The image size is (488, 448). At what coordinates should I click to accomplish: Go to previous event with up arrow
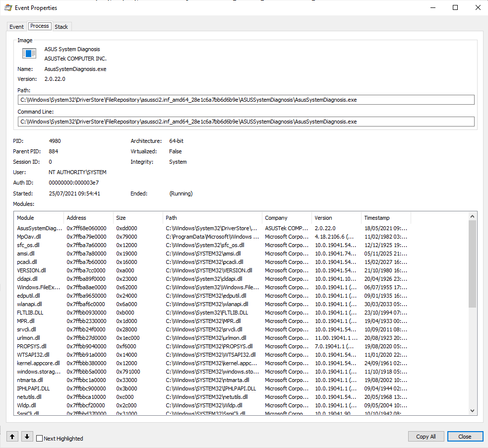pos(12,437)
